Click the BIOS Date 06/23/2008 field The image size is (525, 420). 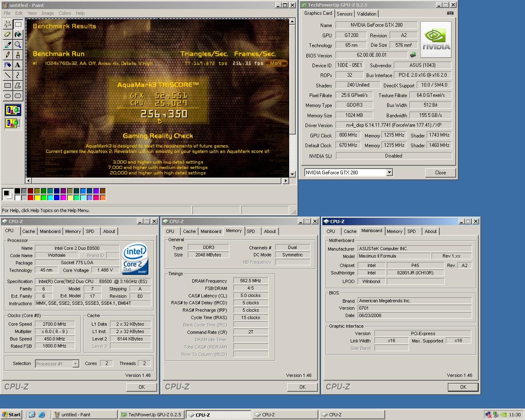[415, 315]
